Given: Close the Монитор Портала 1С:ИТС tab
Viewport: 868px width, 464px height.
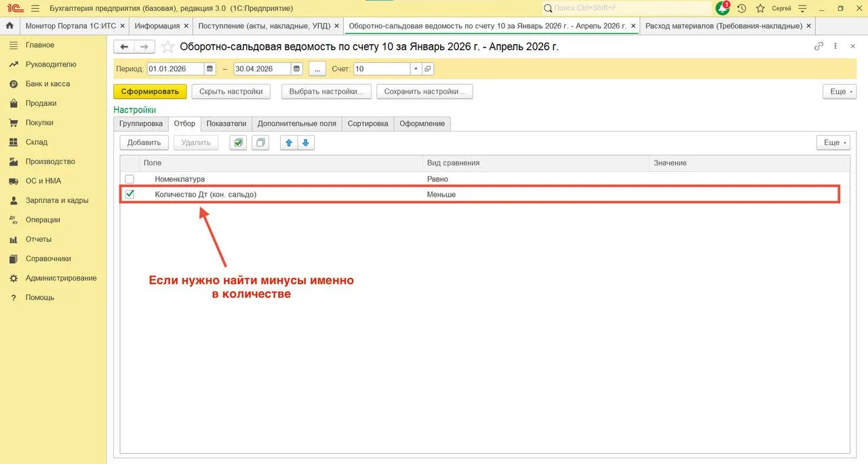Looking at the screenshot, I should pos(122,26).
